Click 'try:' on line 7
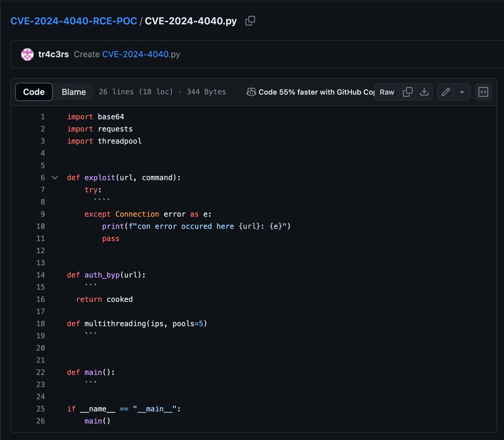This screenshot has width=504, height=440. [x=93, y=190]
